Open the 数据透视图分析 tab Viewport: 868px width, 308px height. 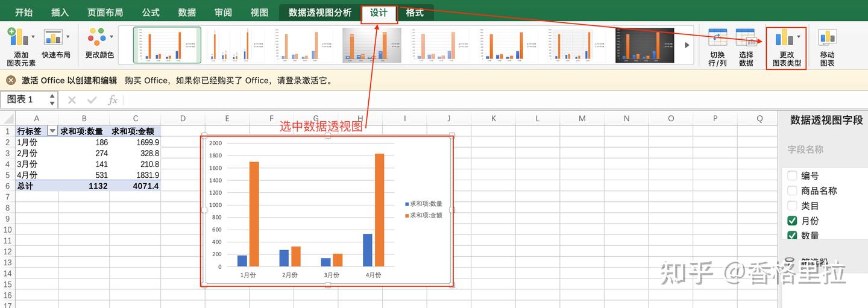pyautogui.click(x=320, y=12)
